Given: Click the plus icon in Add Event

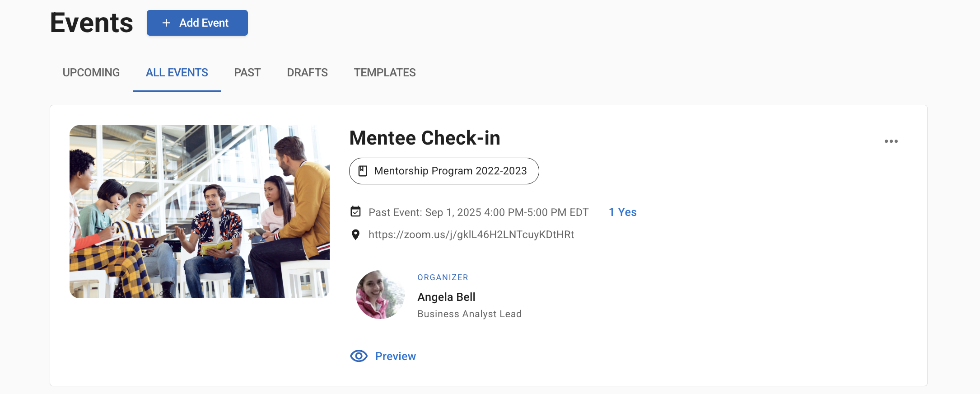Looking at the screenshot, I should (x=166, y=23).
